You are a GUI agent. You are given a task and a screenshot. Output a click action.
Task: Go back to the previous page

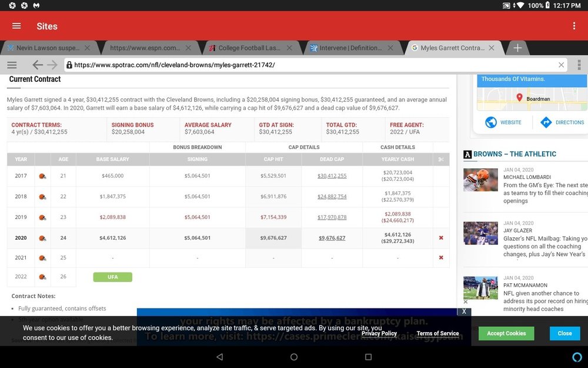coord(37,65)
